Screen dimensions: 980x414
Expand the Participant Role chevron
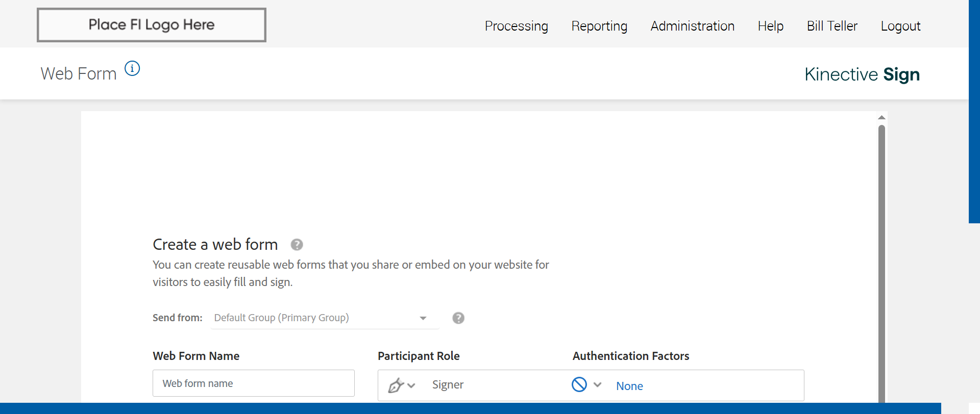click(411, 385)
